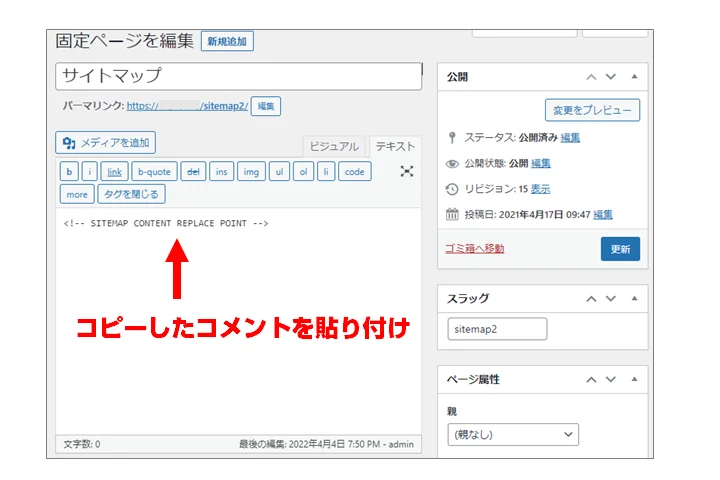
Task: Open the 親 (親なし) dropdown
Action: click(513, 435)
